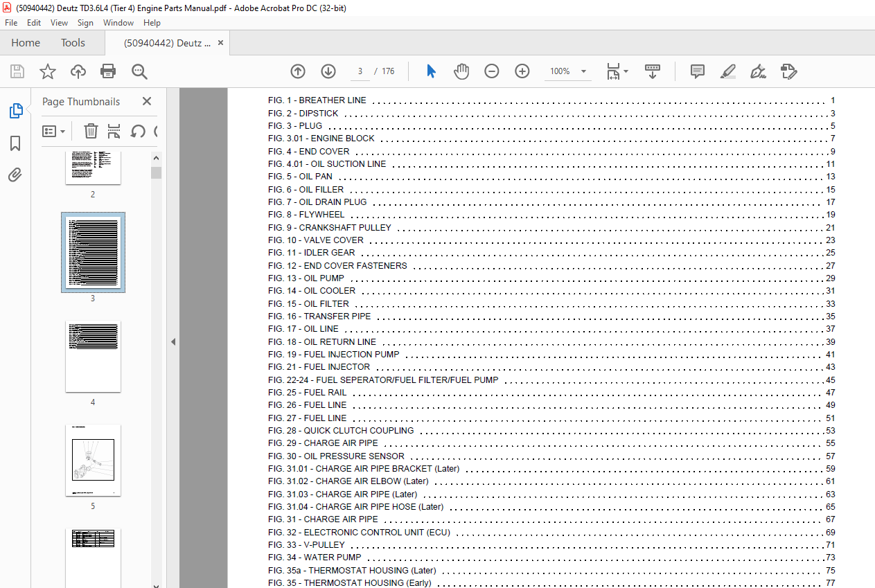Open the Attachments paperclip panel
Viewport: 875px width, 588px height.
15,175
